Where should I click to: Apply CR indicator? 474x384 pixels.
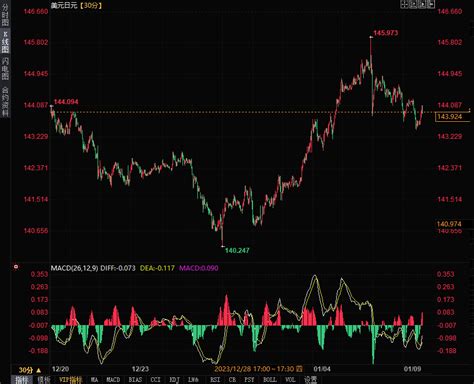pyautogui.click(x=232, y=379)
